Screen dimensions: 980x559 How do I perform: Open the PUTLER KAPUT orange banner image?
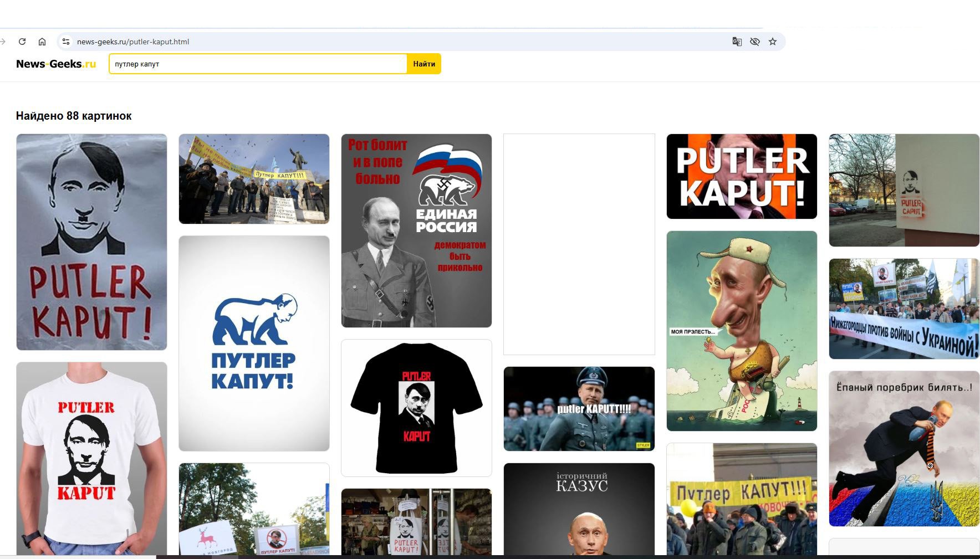tap(741, 176)
